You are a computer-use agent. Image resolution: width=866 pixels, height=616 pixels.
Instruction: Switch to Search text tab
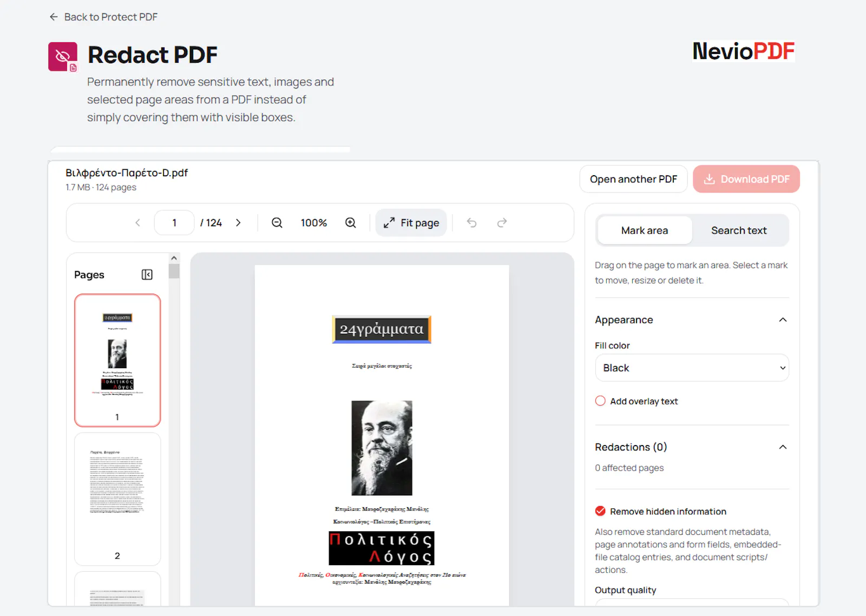(739, 230)
